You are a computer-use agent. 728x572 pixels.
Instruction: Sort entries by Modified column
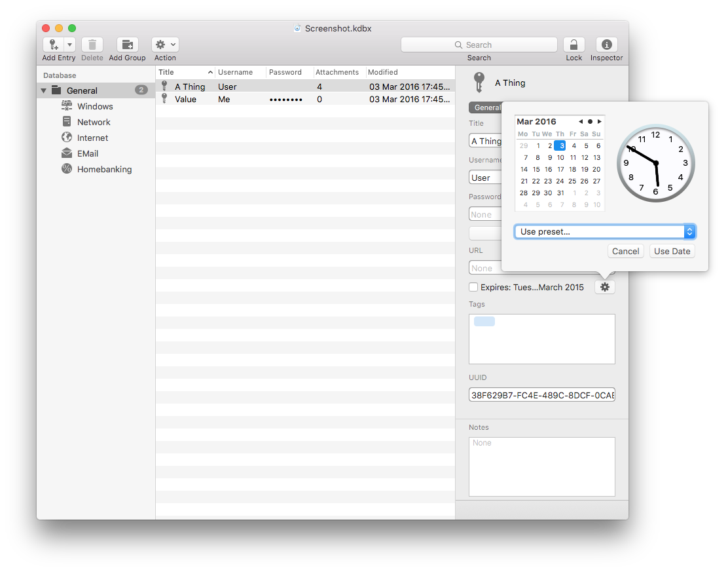tap(409, 72)
